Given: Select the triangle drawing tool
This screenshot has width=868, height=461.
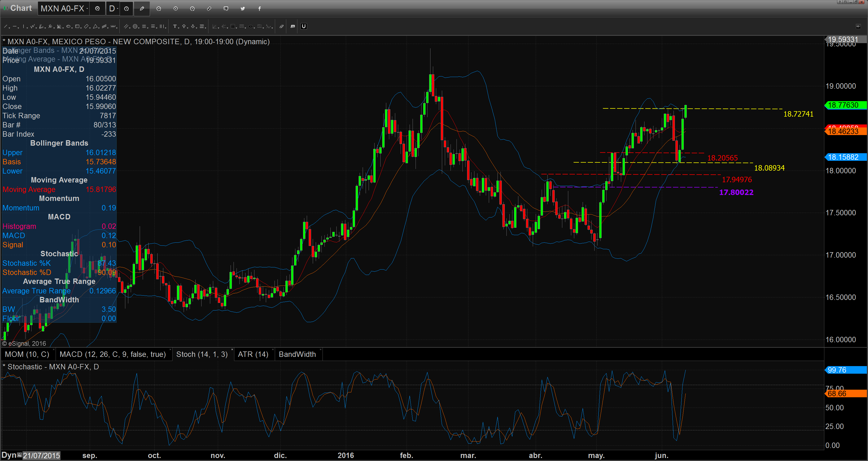Looking at the screenshot, I should tap(95, 26).
